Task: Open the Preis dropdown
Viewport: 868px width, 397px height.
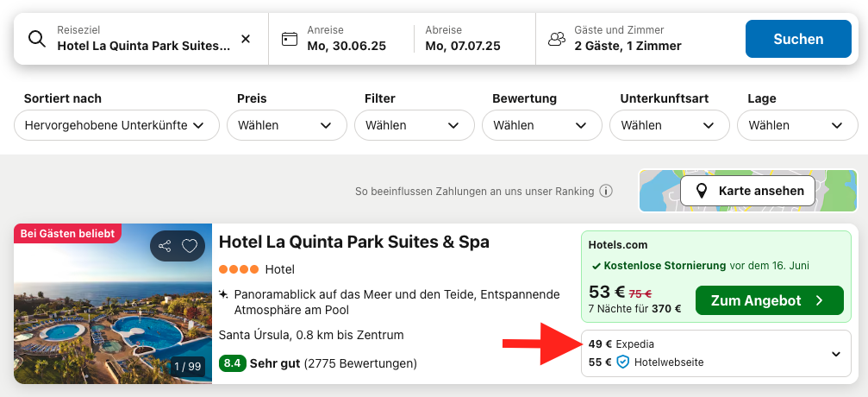Action: click(x=287, y=125)
